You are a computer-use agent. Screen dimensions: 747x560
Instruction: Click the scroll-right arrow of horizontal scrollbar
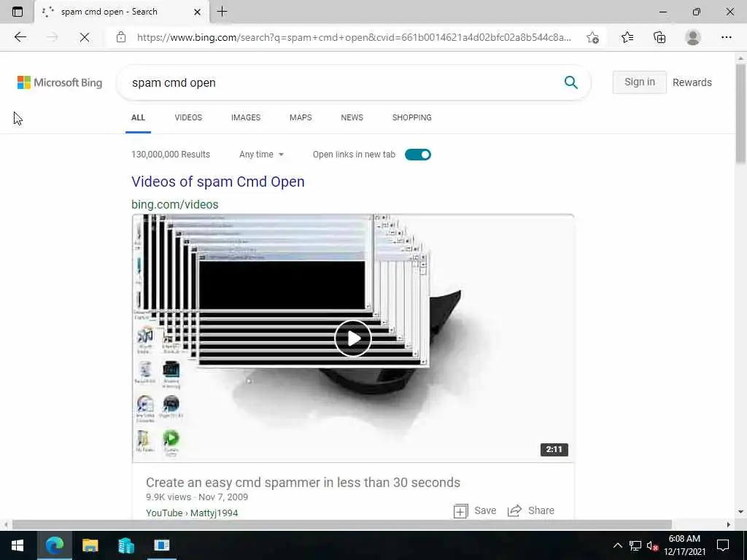click(x=729, y=524)
